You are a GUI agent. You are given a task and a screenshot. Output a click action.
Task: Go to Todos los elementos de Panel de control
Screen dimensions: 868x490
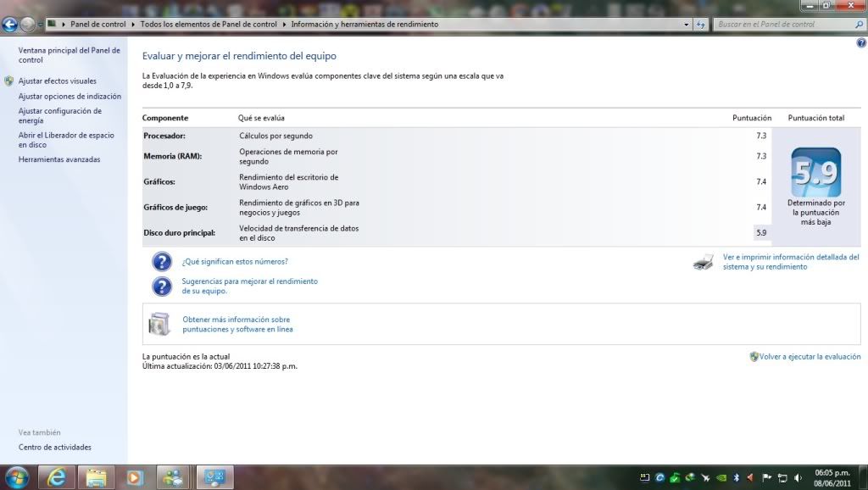coord(209,25)
